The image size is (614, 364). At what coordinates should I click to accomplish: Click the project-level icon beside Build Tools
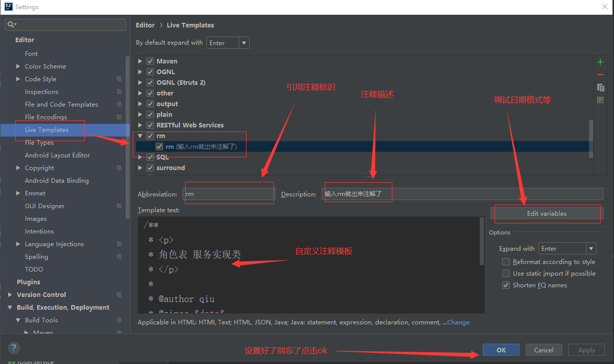click(119, 320)
